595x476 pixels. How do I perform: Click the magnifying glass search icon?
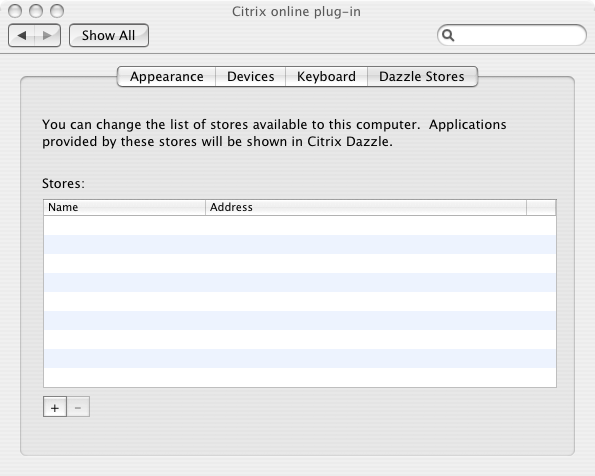coord(448,35)
